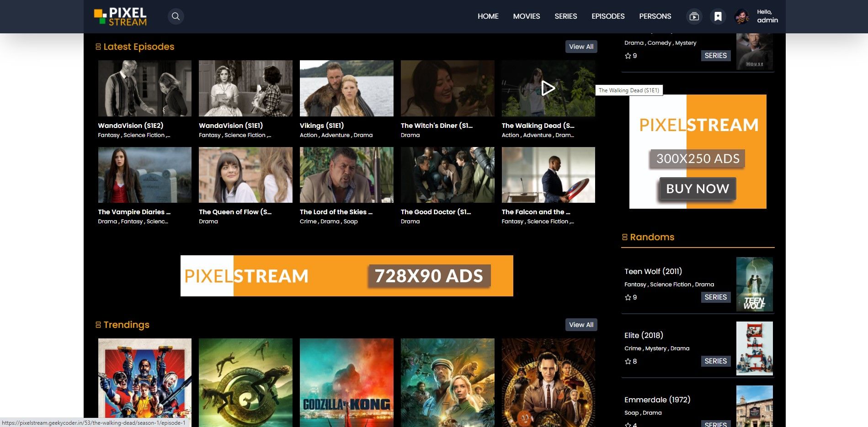The image size is (868, 427).
Task: Open the Godzilla vs Kong trending poster
Action: pyautogui.click(x=346, y=383)
